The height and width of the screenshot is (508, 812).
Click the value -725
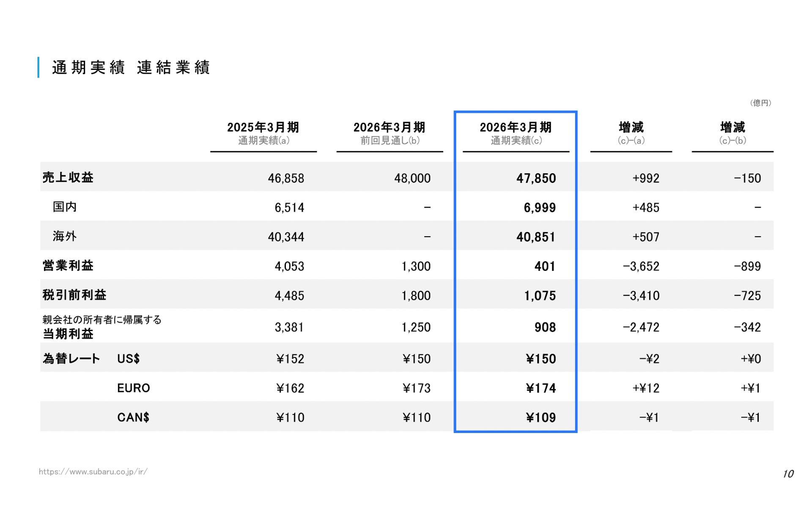coord(747,295)
